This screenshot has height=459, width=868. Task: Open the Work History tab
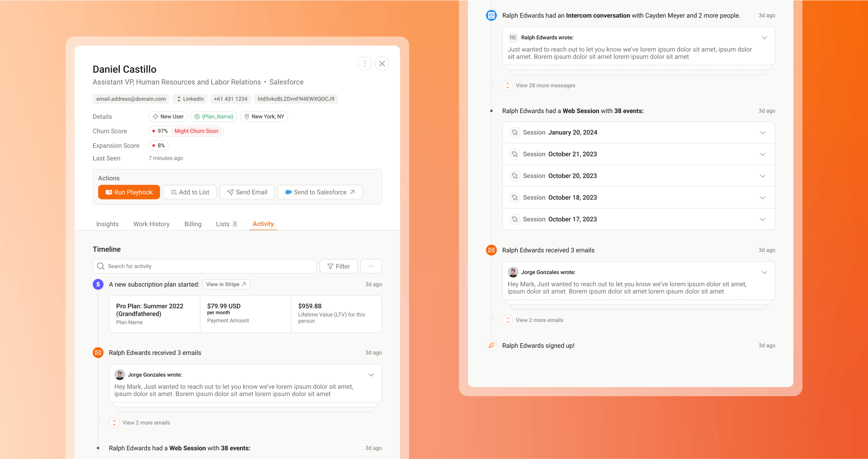click(x=151, y=224)
